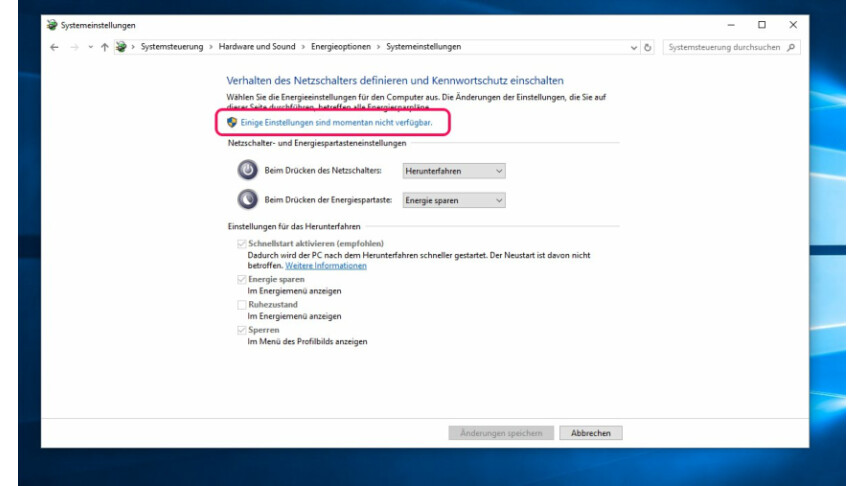Click Änderungen speichern button
This screenshot has height=486, width=864.
click(x=501, y=433)
